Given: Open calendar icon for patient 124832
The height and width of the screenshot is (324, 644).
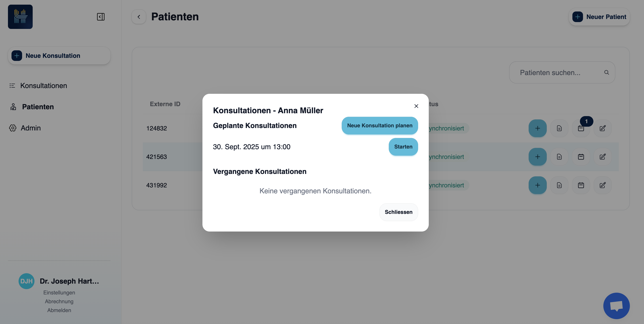Looking at the screenshot, I should click(x=581, y=128).
